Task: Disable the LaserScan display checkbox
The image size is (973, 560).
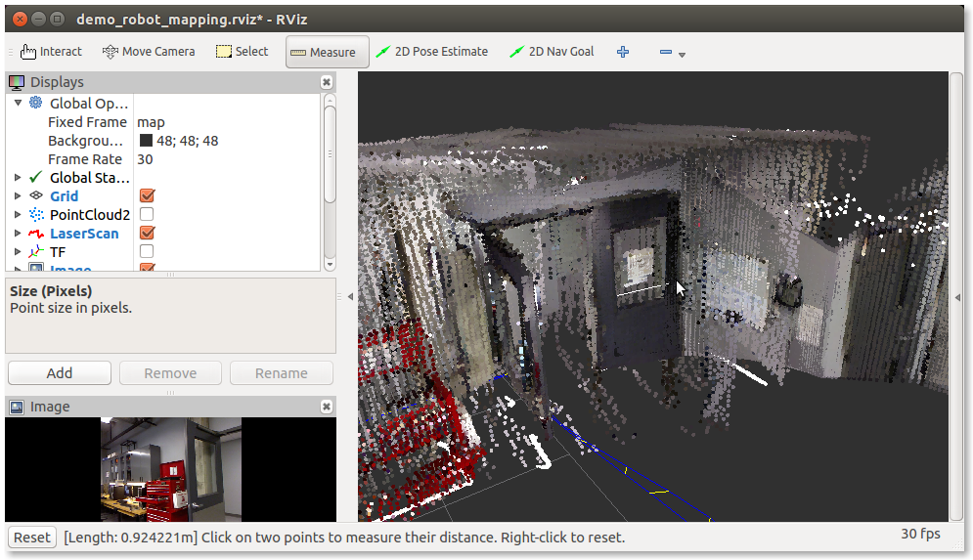Action: pos(147,234)
